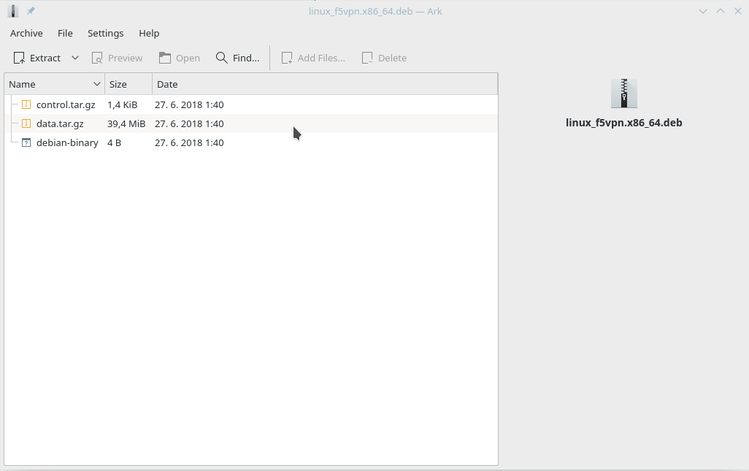The image size is (749, 471).
Task: Maximize the Ark window
Action: (720, 11)
